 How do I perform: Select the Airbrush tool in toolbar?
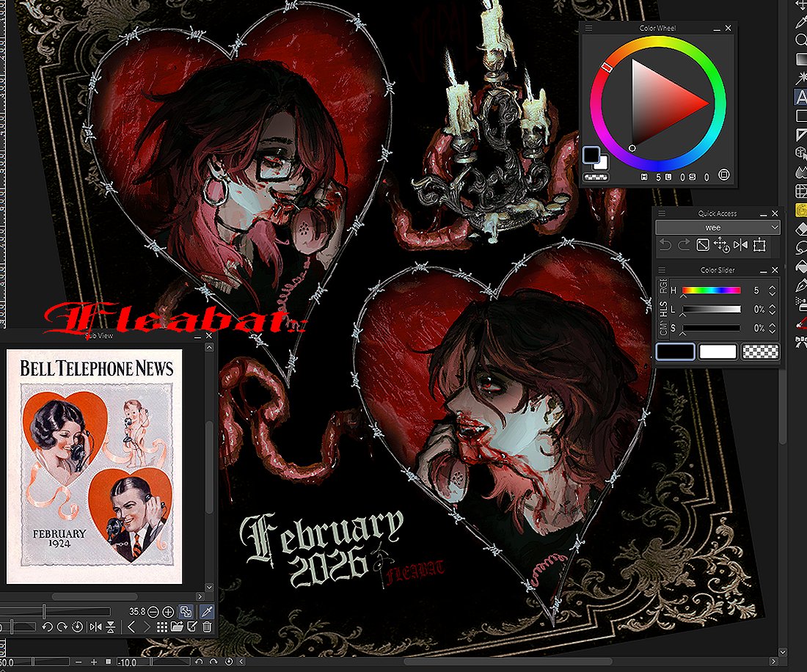coord(801,304)
